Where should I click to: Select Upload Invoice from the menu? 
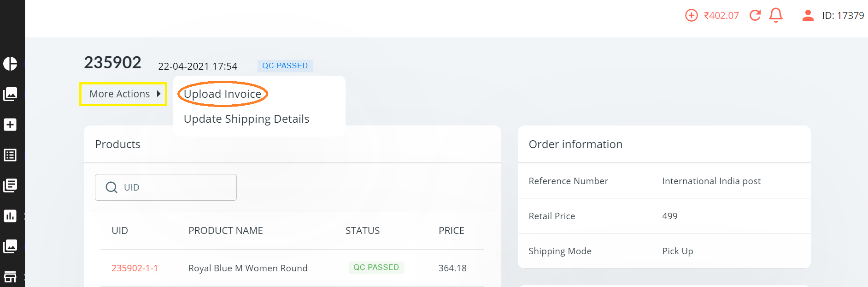pyautogui.click(x=223, y=94)
